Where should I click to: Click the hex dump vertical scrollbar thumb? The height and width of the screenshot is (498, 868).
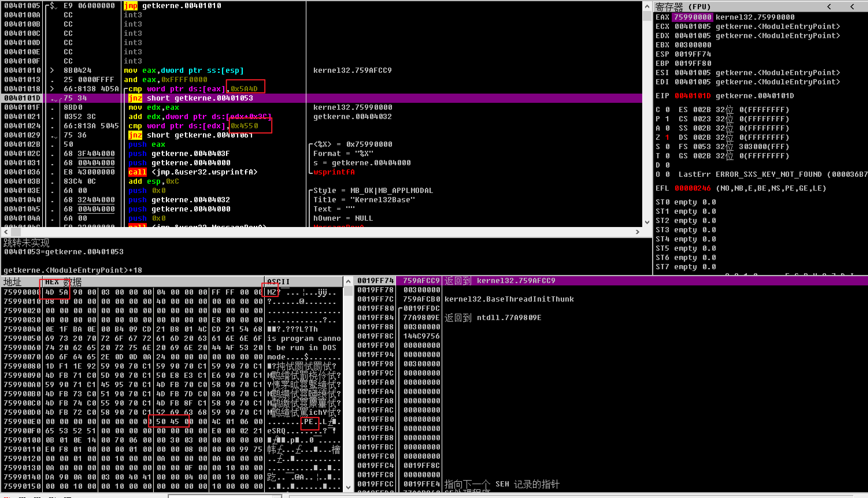tap(348, 291)
